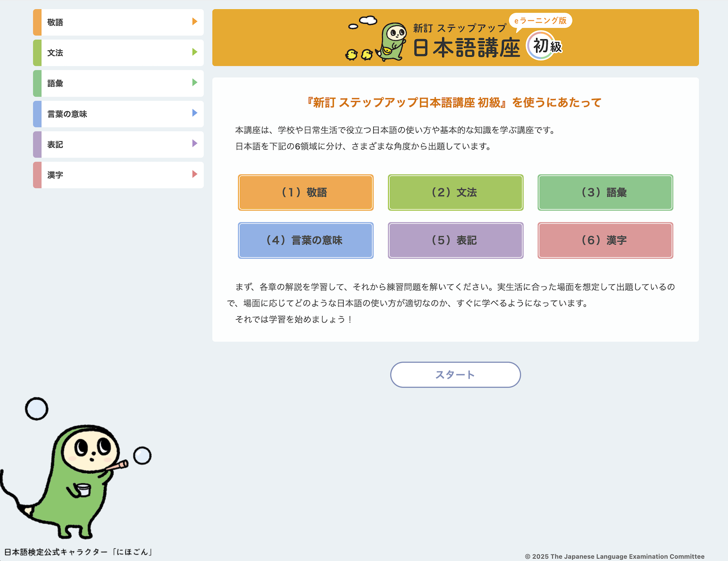Click the 敬語 sidebar arrow icon

195,21
